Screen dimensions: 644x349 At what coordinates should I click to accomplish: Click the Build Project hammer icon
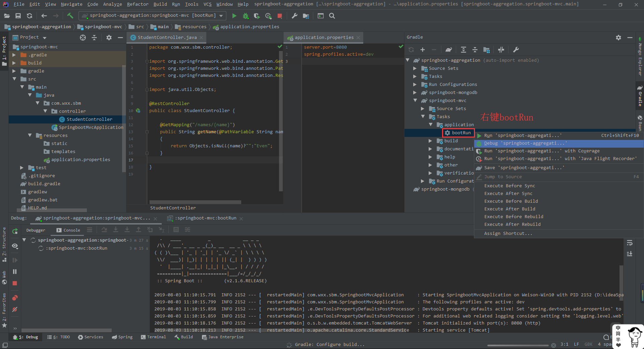pos(70,16)
